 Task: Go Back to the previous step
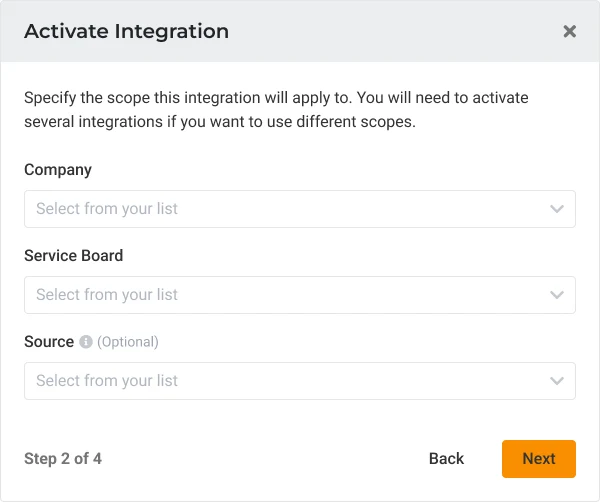[446, 458]
